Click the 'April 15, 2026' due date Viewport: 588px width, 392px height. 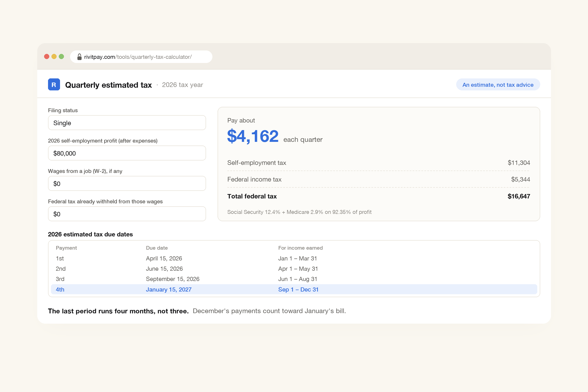pos(164,258)
